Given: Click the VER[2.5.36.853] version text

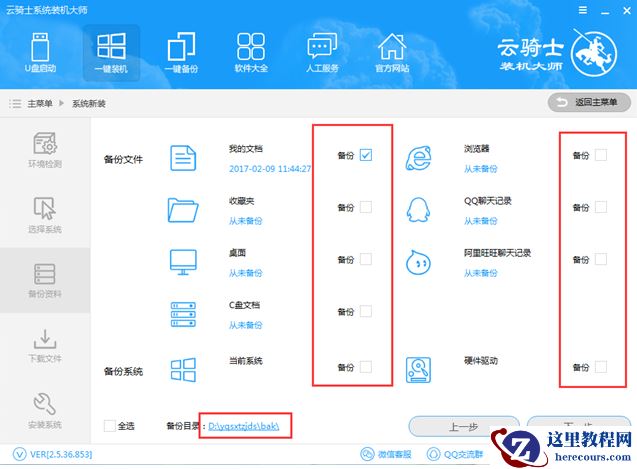Looking at the screenshot, I should point(61,454).
